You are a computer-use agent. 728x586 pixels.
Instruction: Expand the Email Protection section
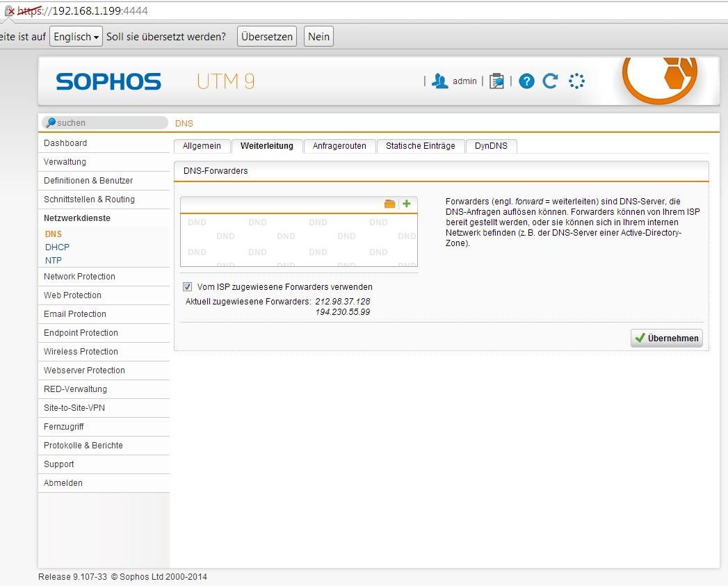tap(104, 314)
